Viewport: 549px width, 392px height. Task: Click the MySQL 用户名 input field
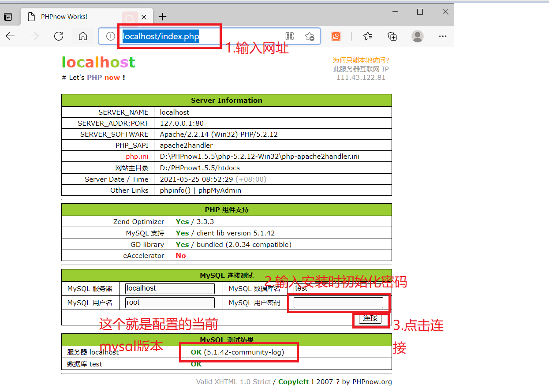(170, 302)
